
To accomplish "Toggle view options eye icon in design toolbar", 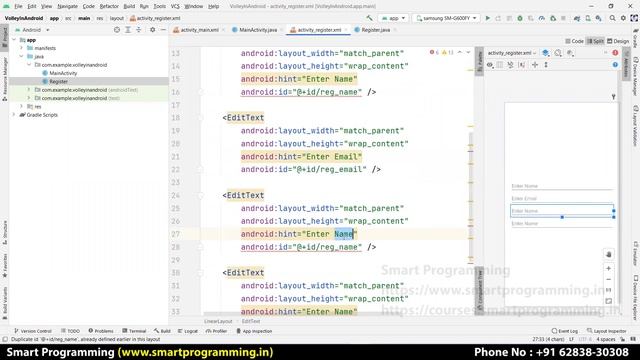I will point(490,65).
